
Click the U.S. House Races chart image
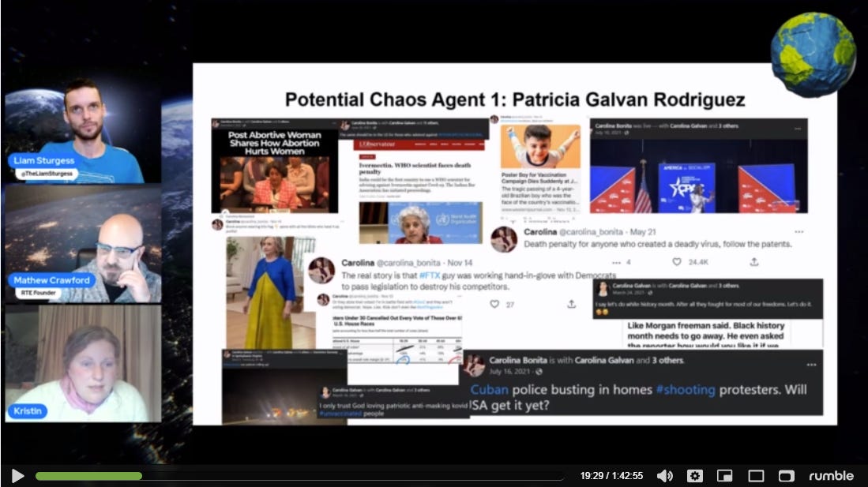point(397,339)
